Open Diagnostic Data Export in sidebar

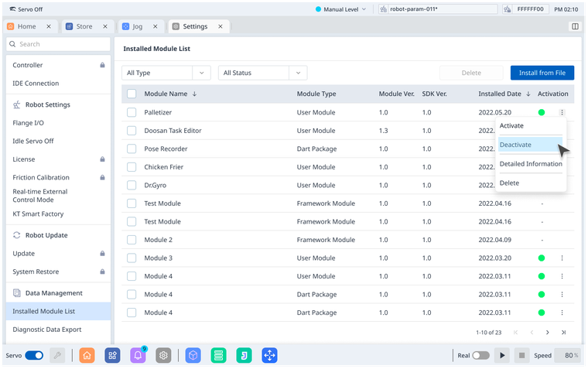pos(47,329)
